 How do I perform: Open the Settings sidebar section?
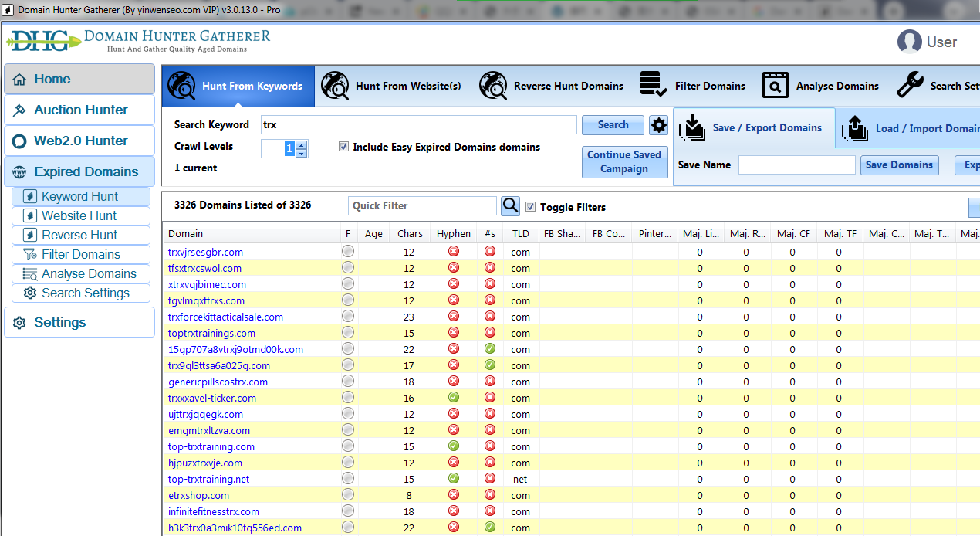point(79,322)
